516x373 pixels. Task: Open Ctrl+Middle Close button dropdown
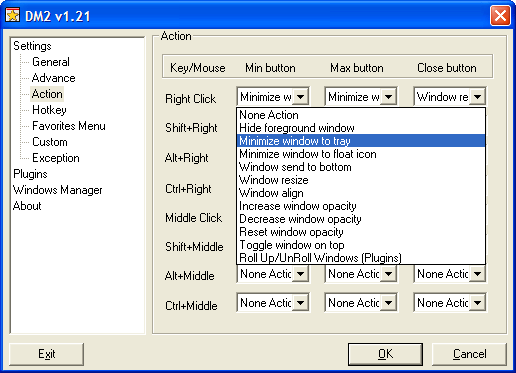click(477, 303)
